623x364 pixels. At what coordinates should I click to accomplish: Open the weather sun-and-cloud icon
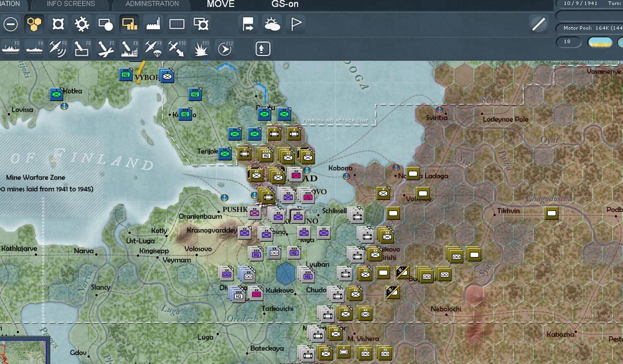pos(272,24)
